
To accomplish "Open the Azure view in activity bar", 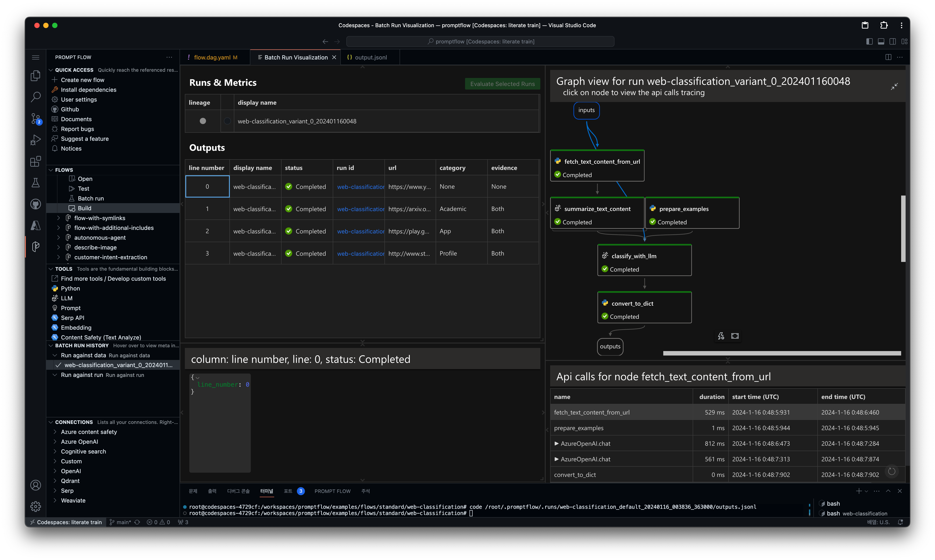I will click(x=35, y=226).
